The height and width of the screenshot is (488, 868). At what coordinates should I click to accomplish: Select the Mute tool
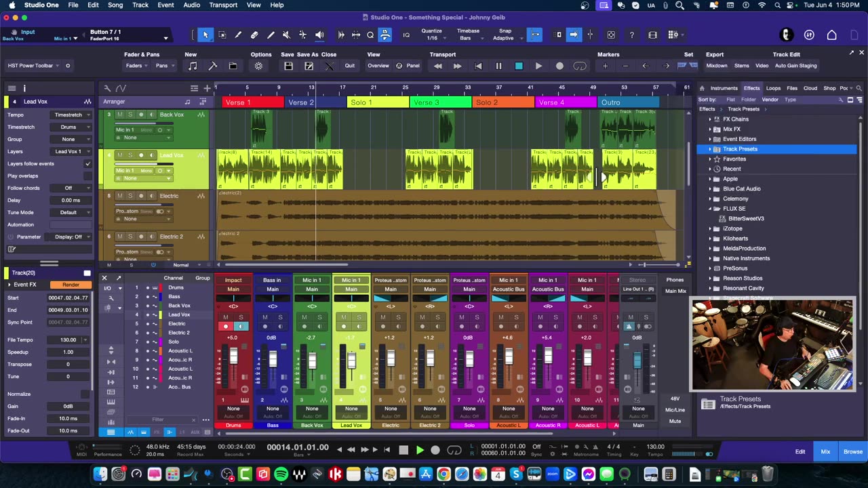coord(286,35)
